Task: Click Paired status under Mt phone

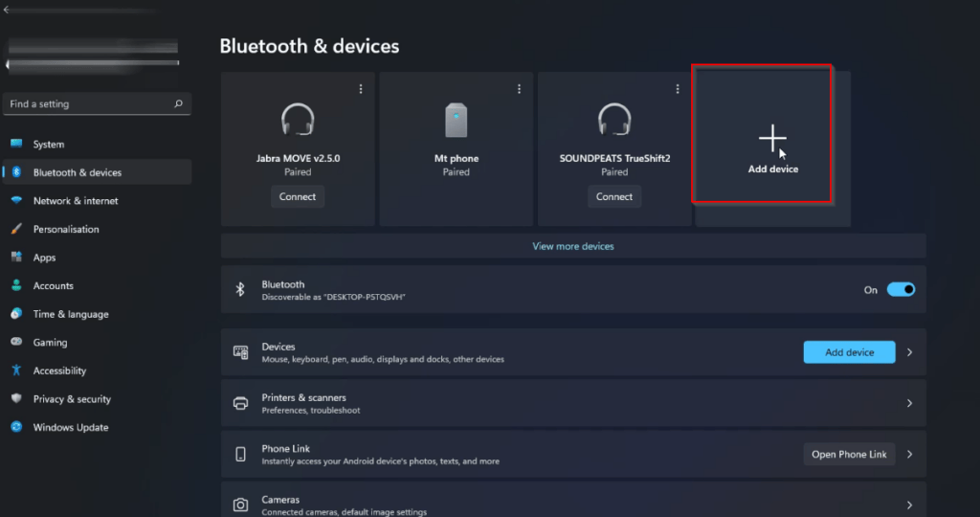Action: [457, 172]
